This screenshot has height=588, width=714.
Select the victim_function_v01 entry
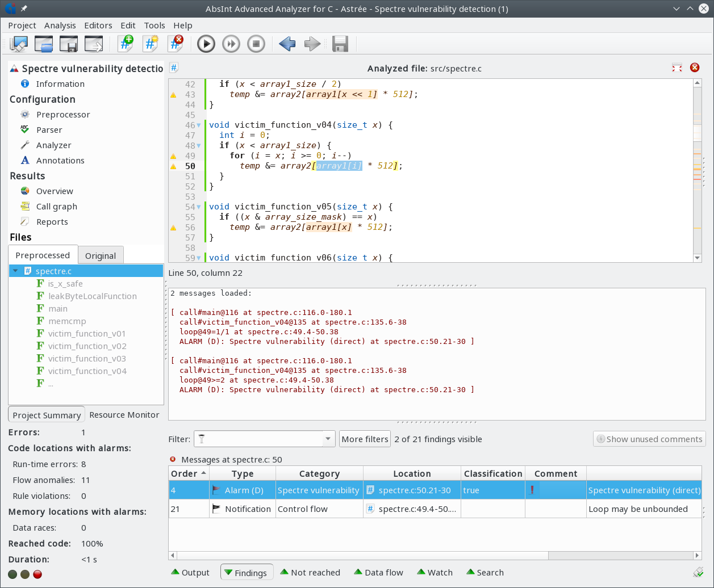(87, 334)
